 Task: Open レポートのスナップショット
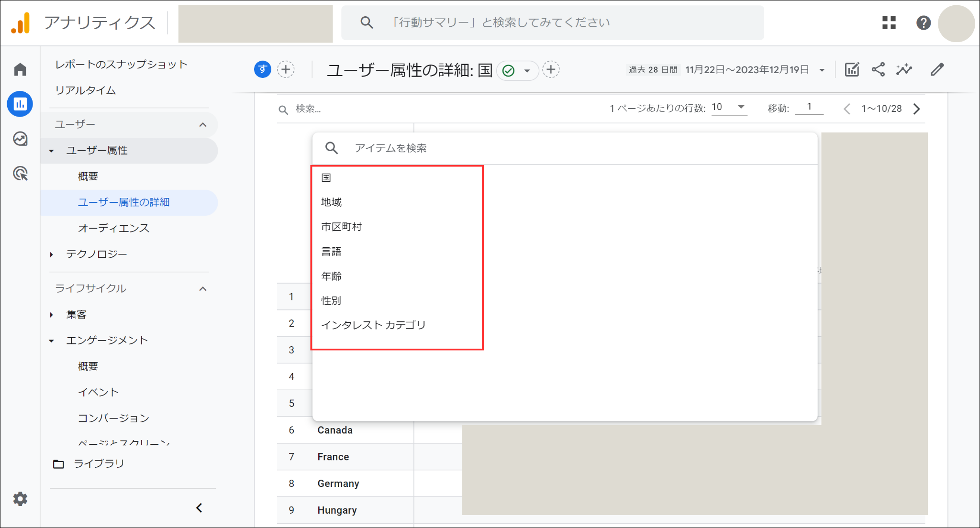click(x=121, y=65)
